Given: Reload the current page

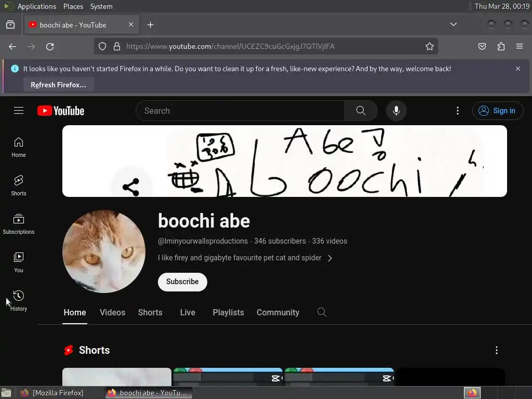Looking at the screenshot, I should click(50, 46).
